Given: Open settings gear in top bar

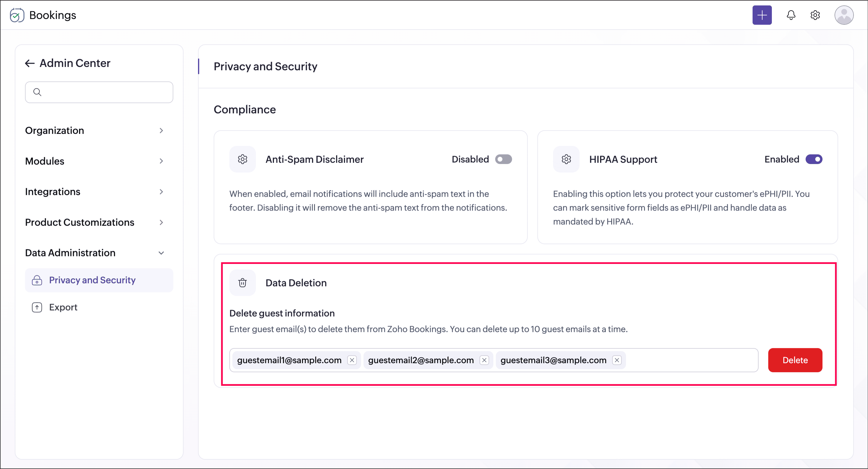Looking at the screenshot, I should coord(815,15).
